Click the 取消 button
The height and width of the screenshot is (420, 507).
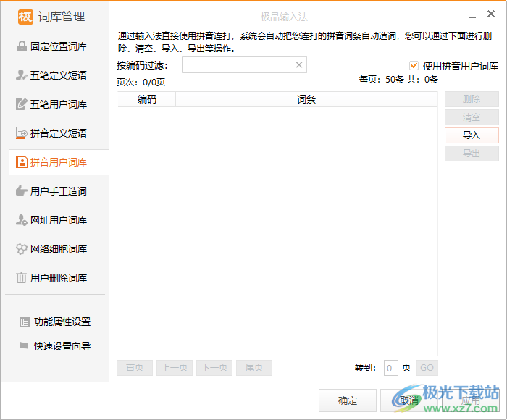[409, 400]
